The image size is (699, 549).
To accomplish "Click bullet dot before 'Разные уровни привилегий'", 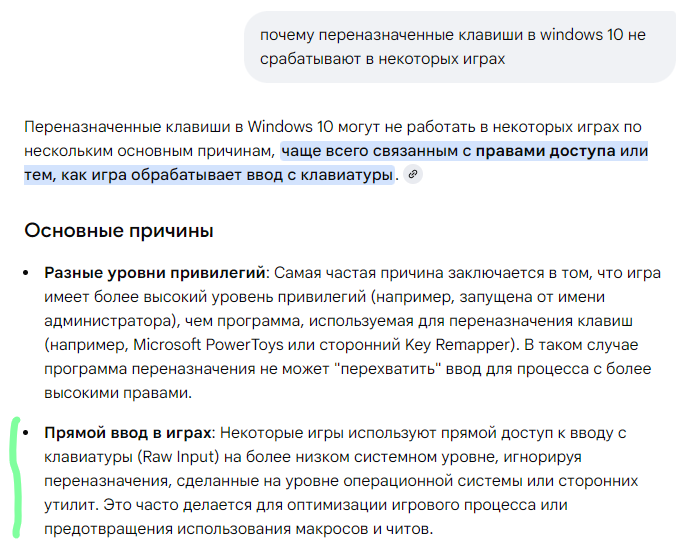I will click(x=26, y=273).
